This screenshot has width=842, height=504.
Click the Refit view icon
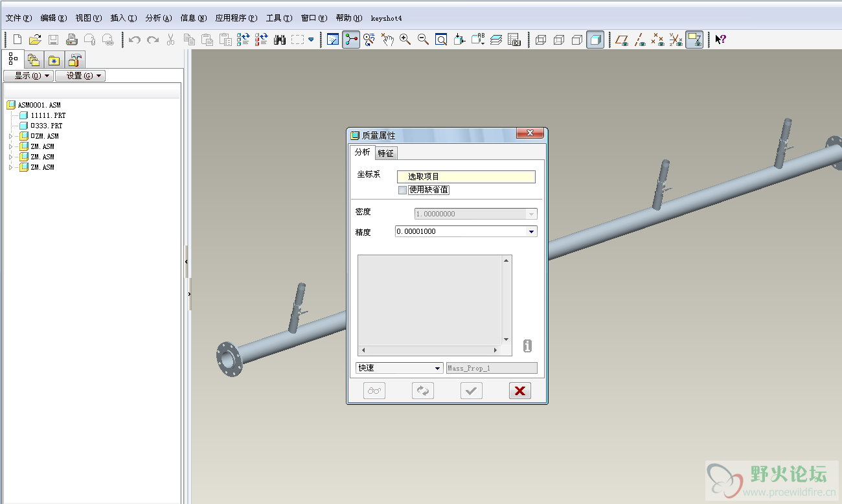441,40
